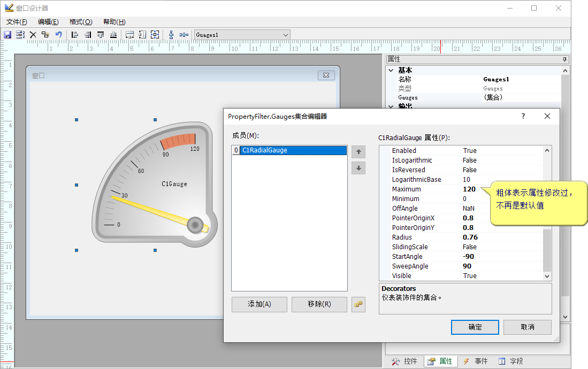This screenshot has width=588, height=369.
Task: Toggle the pin icon on 属性 panel
Action: [x=564, y=59]
